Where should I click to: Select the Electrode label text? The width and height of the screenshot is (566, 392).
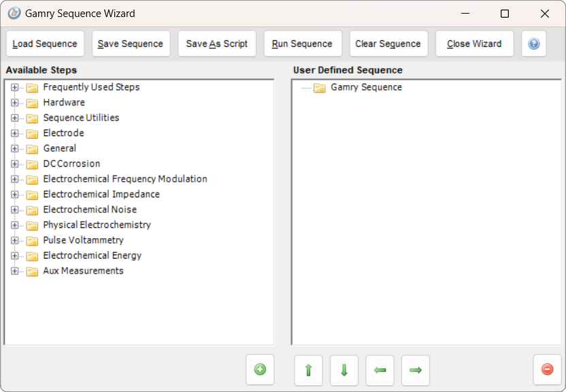(x=63, y=133)
